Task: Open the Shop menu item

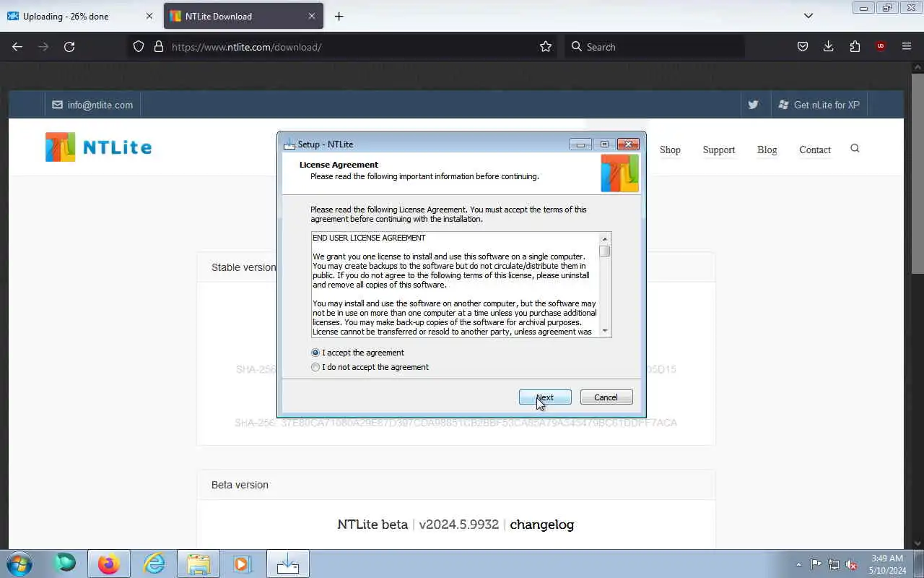Action: (x=670, y=150)
